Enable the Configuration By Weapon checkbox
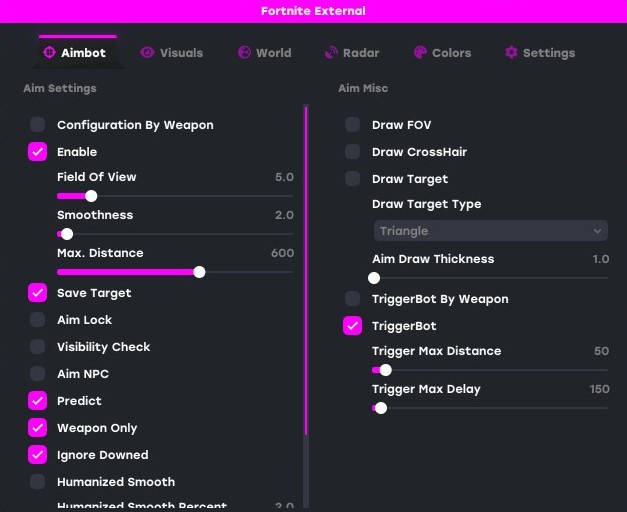This screenshot has height=512, width=627. [37, 125]
